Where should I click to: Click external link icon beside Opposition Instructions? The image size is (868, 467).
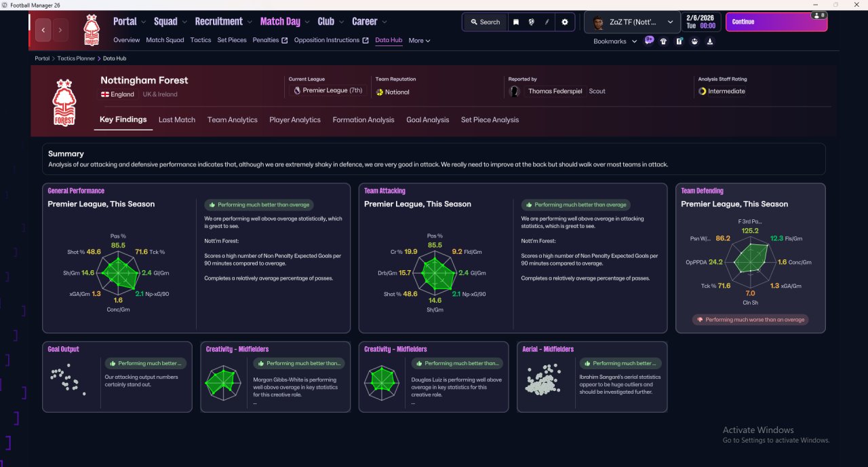tap(366, 41)
